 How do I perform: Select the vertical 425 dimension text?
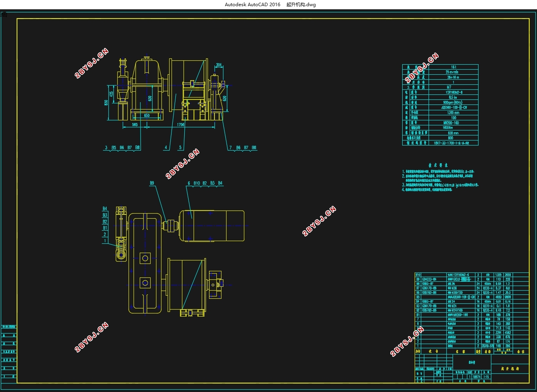tap(112, 93)
